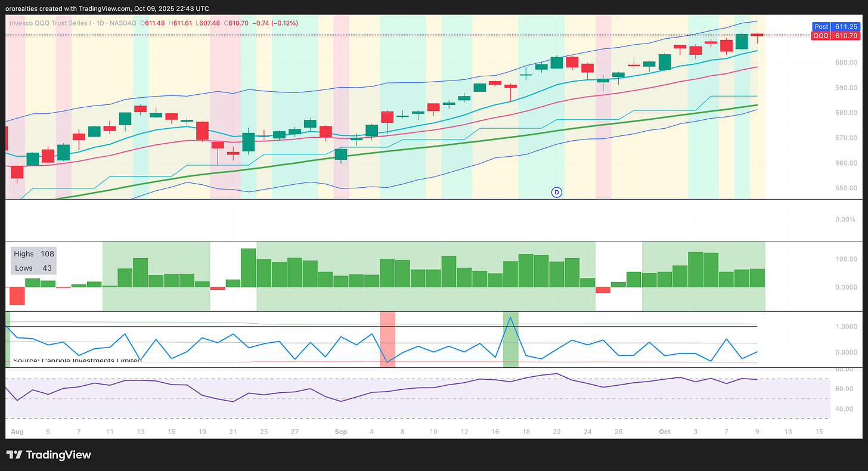This screenshot has width=868, height=471.
Task: Click the "Aug" label on the time axis
Action: (17, 432)
